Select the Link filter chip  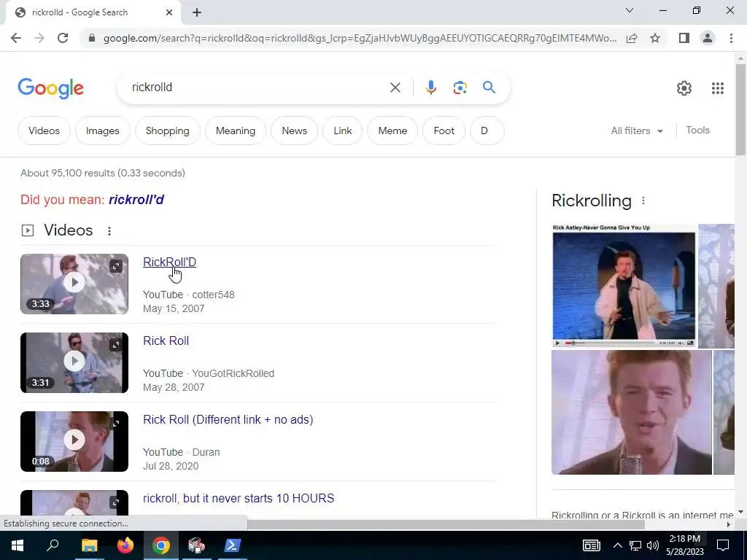[343, 131]
